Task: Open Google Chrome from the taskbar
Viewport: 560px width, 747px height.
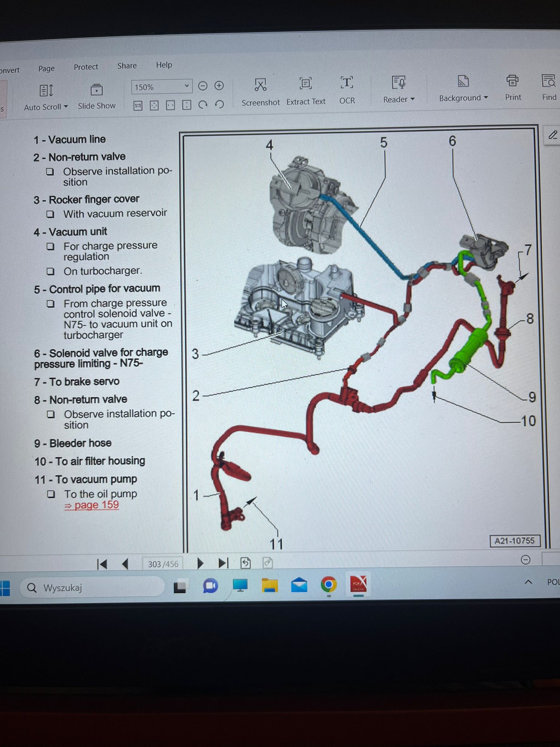Action: point(328,585)
